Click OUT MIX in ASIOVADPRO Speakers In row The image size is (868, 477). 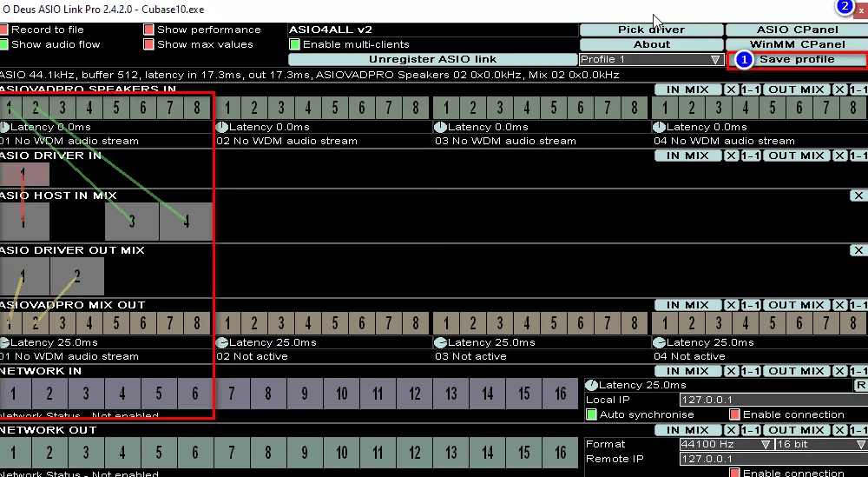tap(797, 89)
